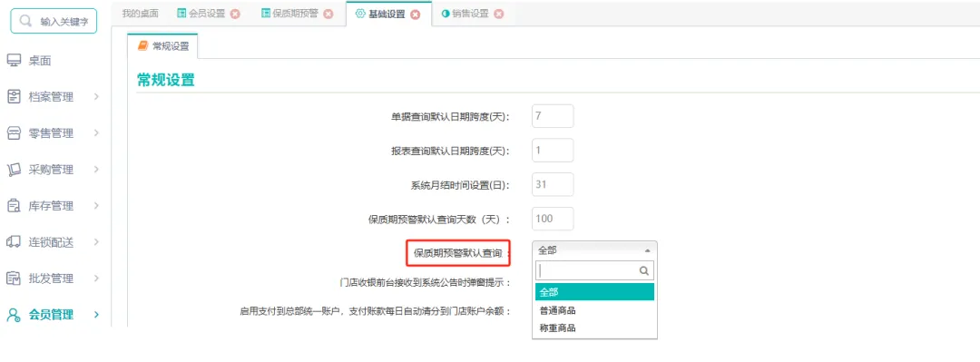This screenshot has width=980, height=362.
Task: Switch to the 我的桌面 tab
Action: (140, 14)
